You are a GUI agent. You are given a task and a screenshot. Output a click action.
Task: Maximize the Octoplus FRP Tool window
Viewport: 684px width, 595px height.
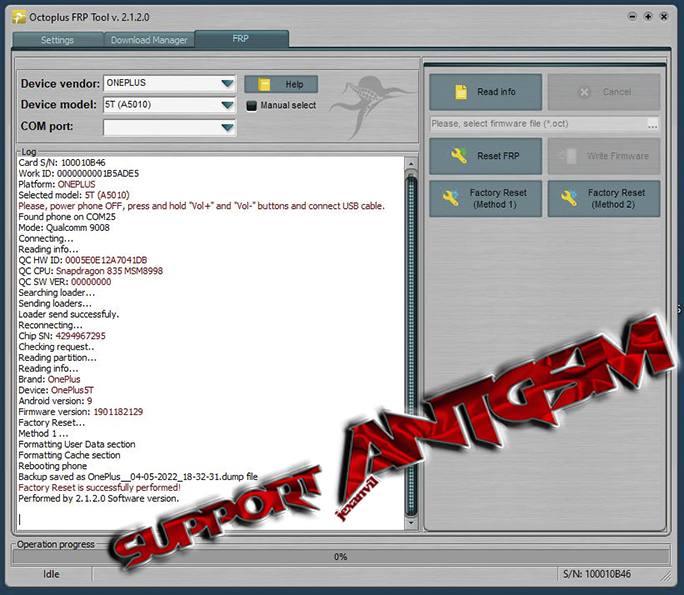pyautogui.click(x=648, y=17)
